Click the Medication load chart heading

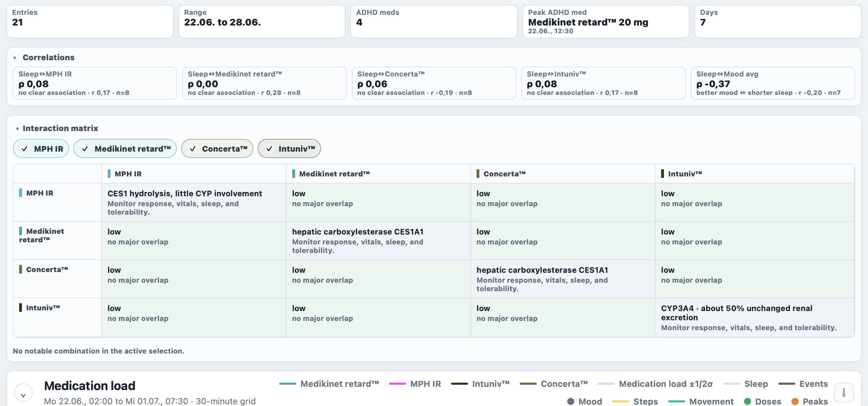click(90, 386)
